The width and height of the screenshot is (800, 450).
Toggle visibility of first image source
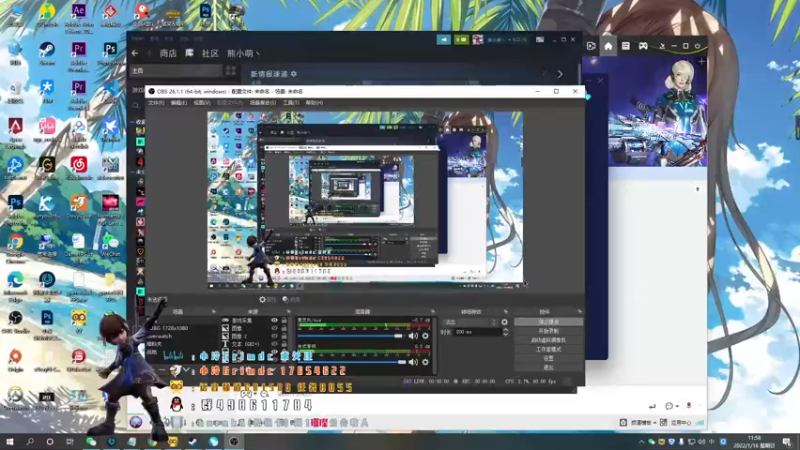274,328
